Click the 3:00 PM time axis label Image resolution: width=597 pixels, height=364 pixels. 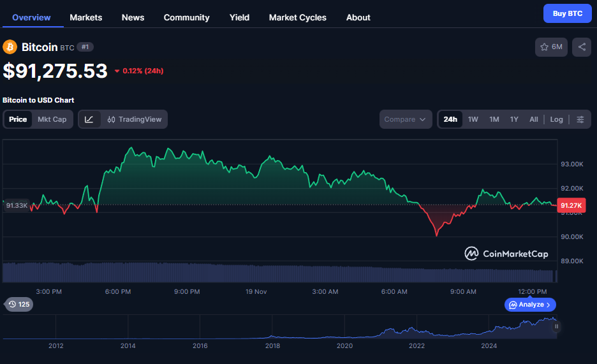click(x=48, y=292)
